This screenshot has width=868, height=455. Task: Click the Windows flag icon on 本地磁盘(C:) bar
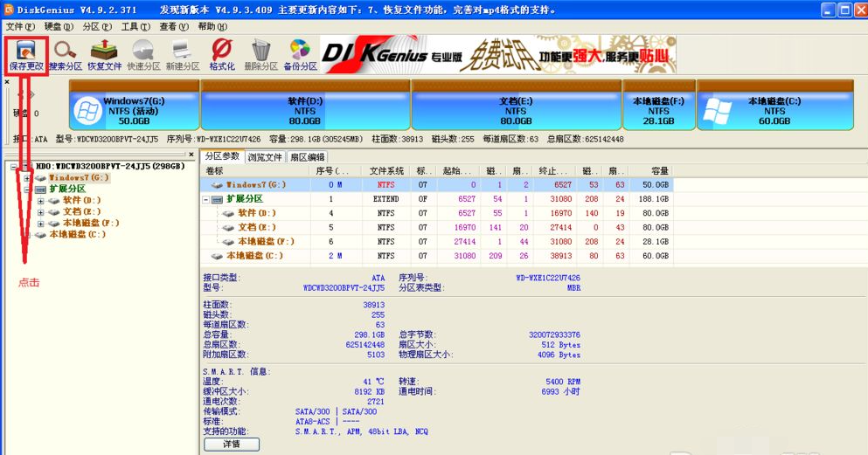click(x=717, y=111)
